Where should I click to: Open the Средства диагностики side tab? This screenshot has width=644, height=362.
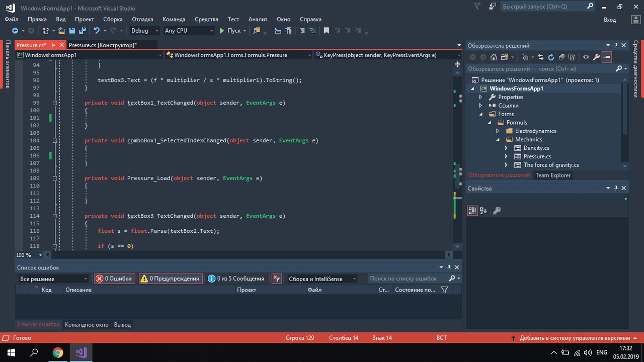click(636, 69)
